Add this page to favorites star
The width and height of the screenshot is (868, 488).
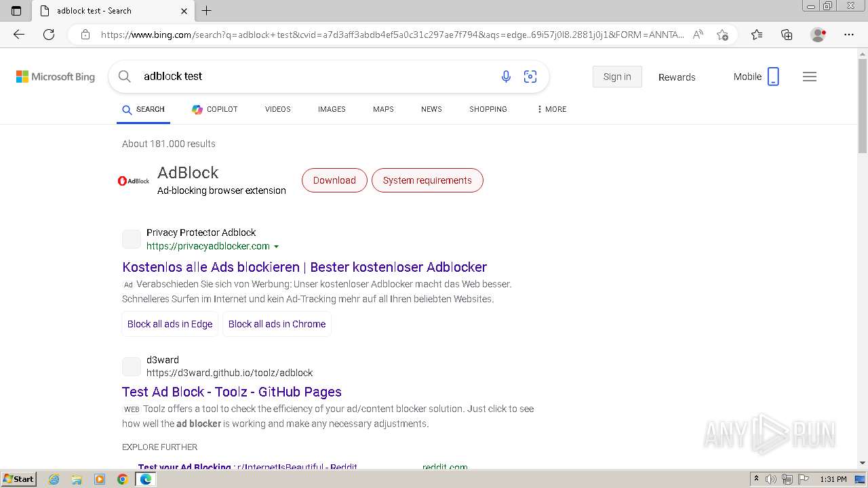(722, 35)
